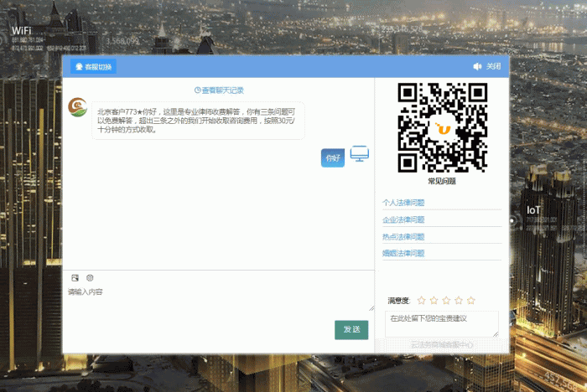Screen dimensions: 587x392
Task: Open 热点法律问题 link
Action: (403, 236)
